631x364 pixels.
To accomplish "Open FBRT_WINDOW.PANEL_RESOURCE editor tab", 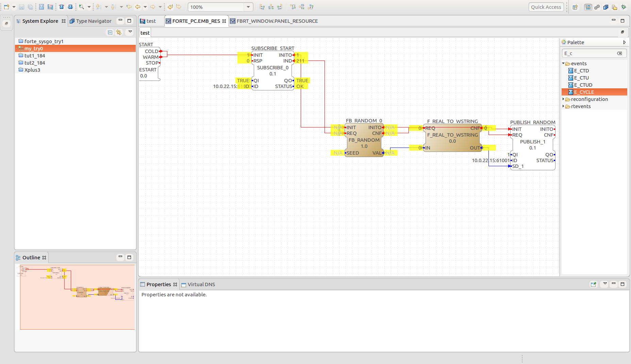I will tap(274, 21).
